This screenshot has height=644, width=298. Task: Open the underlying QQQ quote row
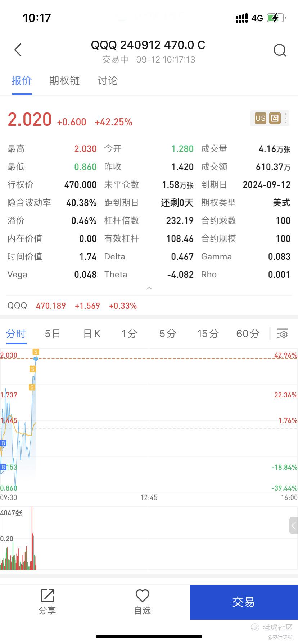click(x=149, y=306)
